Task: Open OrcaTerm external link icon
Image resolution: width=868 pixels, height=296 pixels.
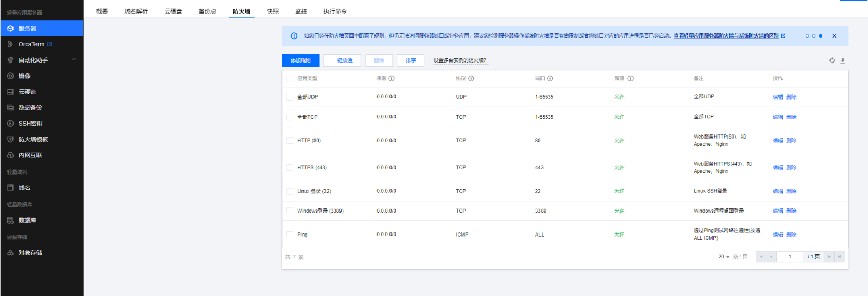Action: [49, 44]
